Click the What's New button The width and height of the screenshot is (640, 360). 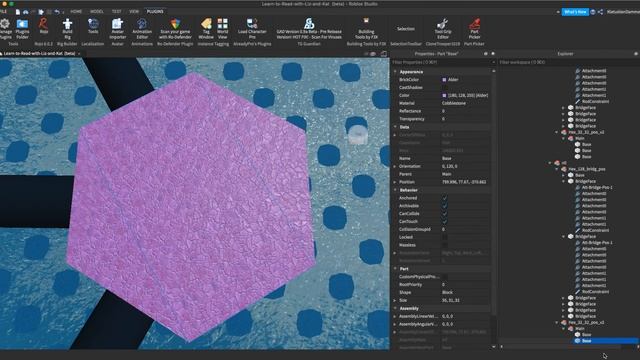pyautogui.click(x=575, y=12)
